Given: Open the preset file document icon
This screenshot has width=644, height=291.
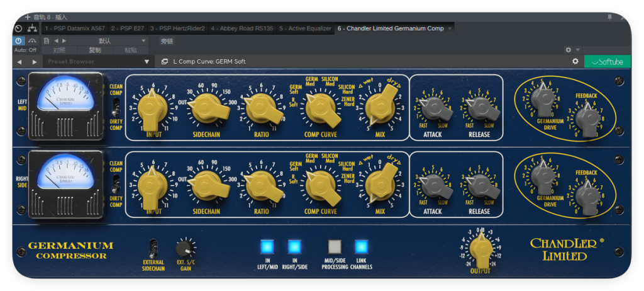Looking at the screenshot, I should (47, 41).
